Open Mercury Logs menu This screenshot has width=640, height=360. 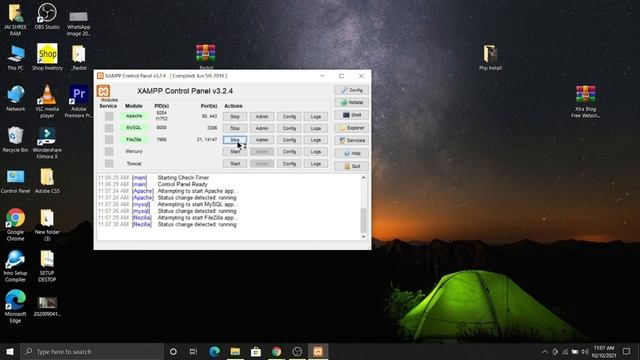(x=316, y=152)
